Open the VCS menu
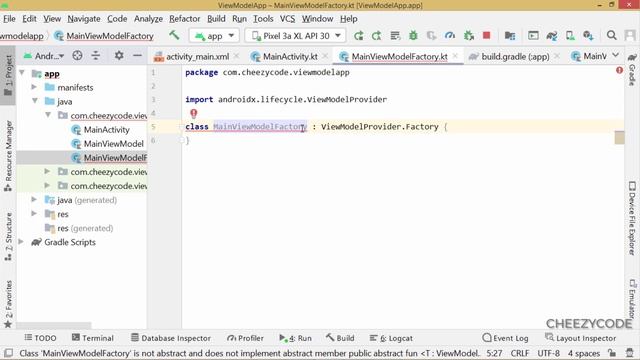640x360 pixels. (x=287, y=19)
